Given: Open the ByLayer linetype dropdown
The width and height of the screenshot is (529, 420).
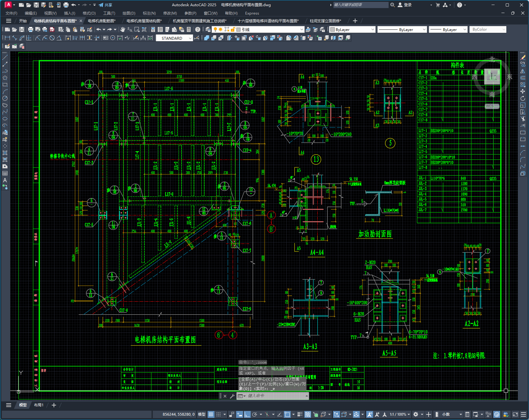Looking at the screenshot, I should [x=402, y=29].
